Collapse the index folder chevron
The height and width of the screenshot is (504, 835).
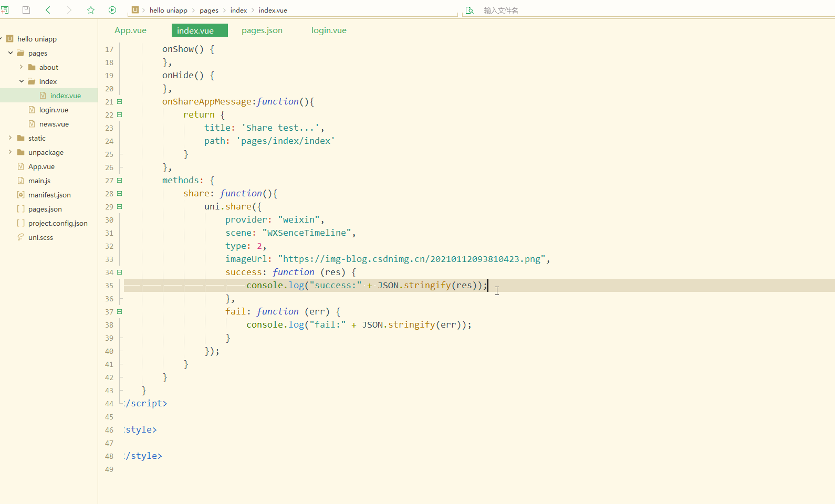(x=22, y=81)
